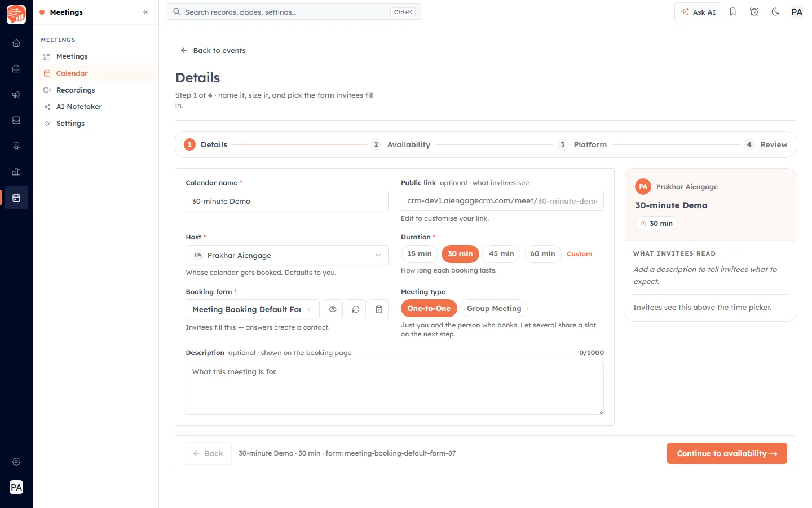Jump to the Review step

pyautogui.click(x=765, y=144)
